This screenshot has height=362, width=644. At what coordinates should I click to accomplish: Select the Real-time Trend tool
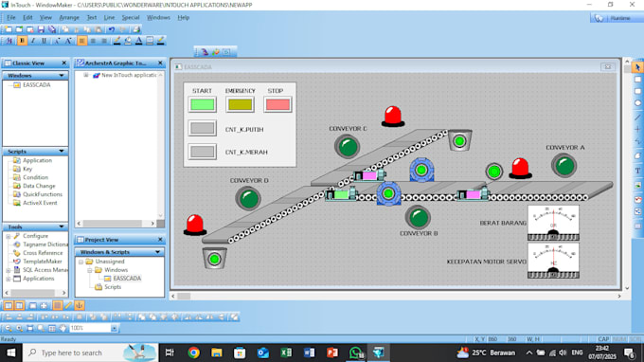[637, 199]
